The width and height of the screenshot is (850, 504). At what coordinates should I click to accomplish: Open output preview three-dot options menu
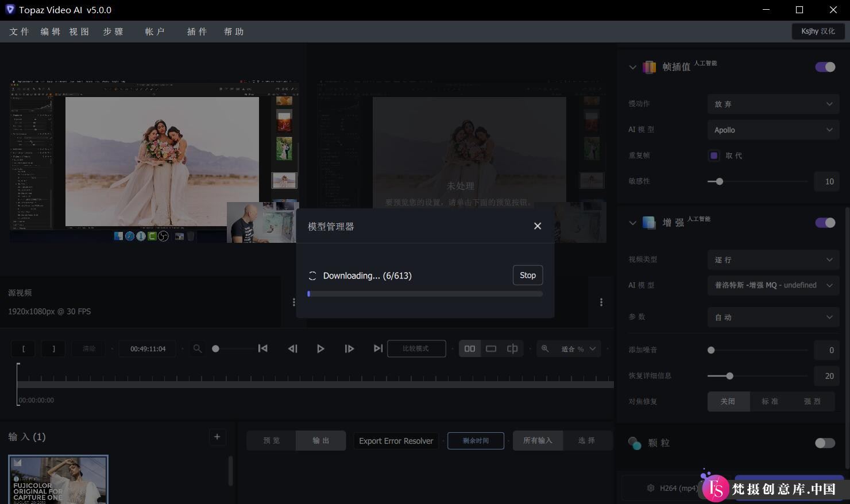[x=601, y=302]
